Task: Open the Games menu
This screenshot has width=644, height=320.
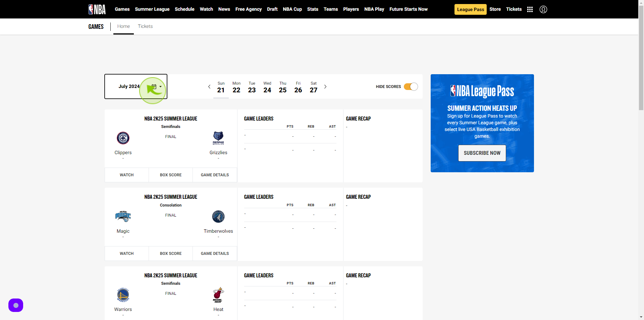Action: 122,9
